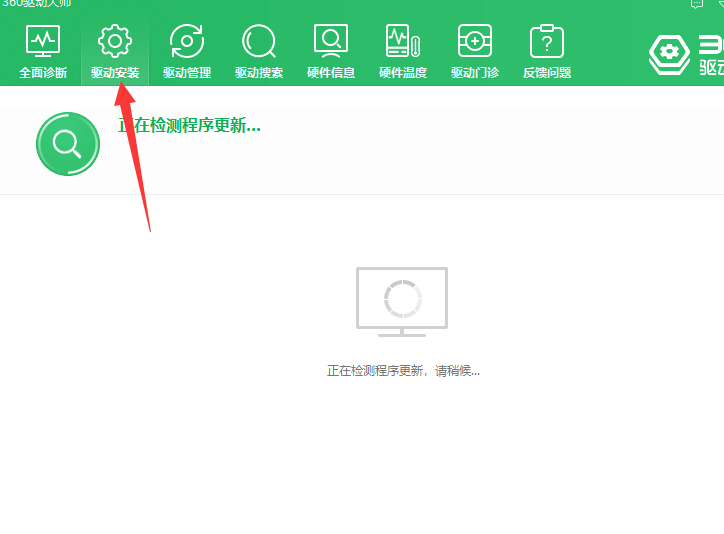Show the 硬件信息 hardware info page
This screenshot has width=724, height=534.
click(x=331, y=52)
